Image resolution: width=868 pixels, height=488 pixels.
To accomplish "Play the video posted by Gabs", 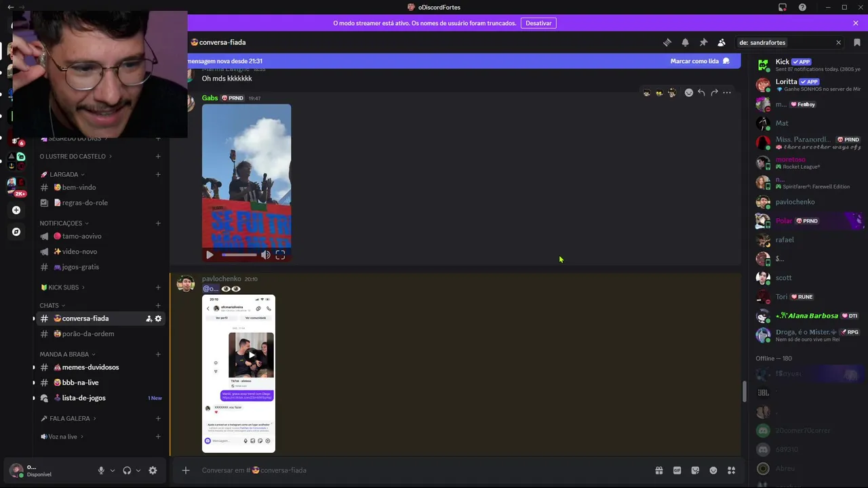I will (210, 255).
